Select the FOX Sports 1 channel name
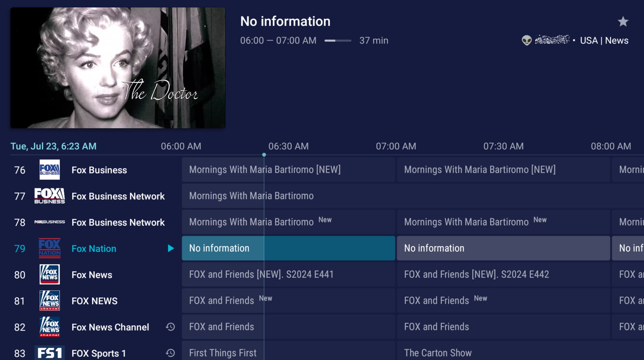Screen dimensions: 644x360 99,353
